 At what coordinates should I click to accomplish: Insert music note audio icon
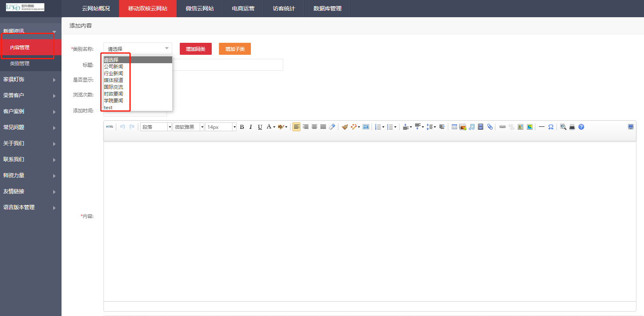[472, 127]
